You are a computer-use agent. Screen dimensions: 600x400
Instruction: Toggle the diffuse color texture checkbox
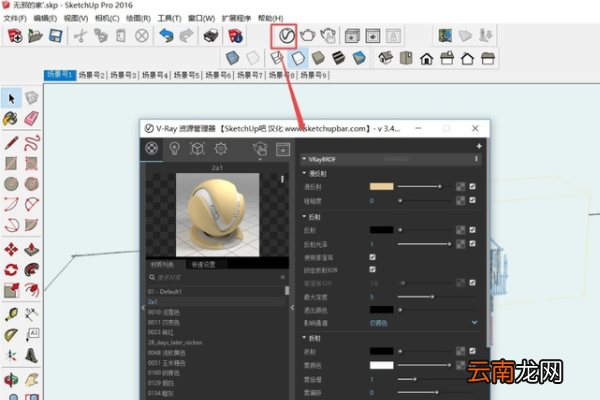473,186
